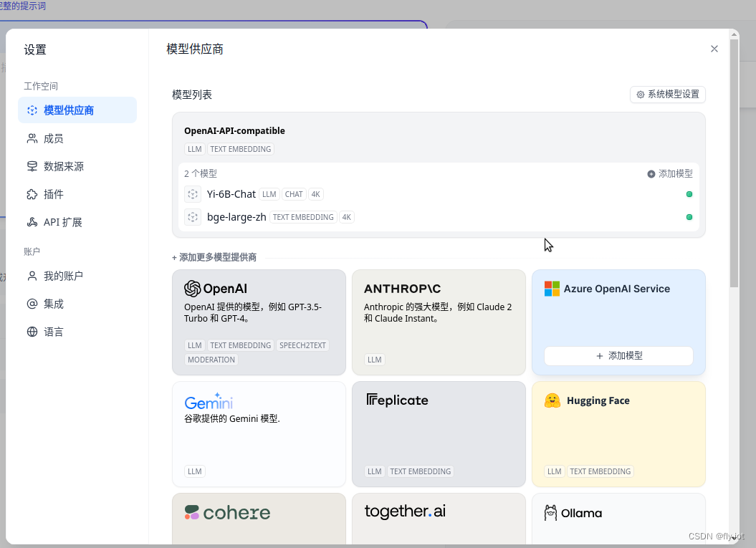Click SPEECH2TEXT tag on OpenAI card
The image size is (756, 548).
[x=303, y=345]
